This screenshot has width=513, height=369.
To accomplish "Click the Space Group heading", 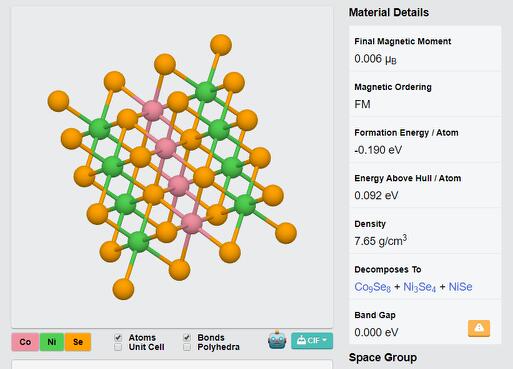I will [383, 358].
